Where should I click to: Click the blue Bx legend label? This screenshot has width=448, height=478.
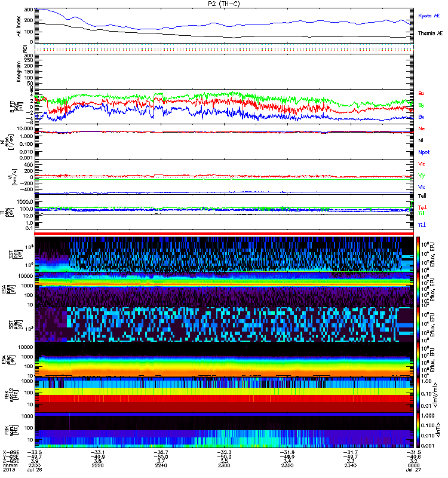(x=422, y=117)
